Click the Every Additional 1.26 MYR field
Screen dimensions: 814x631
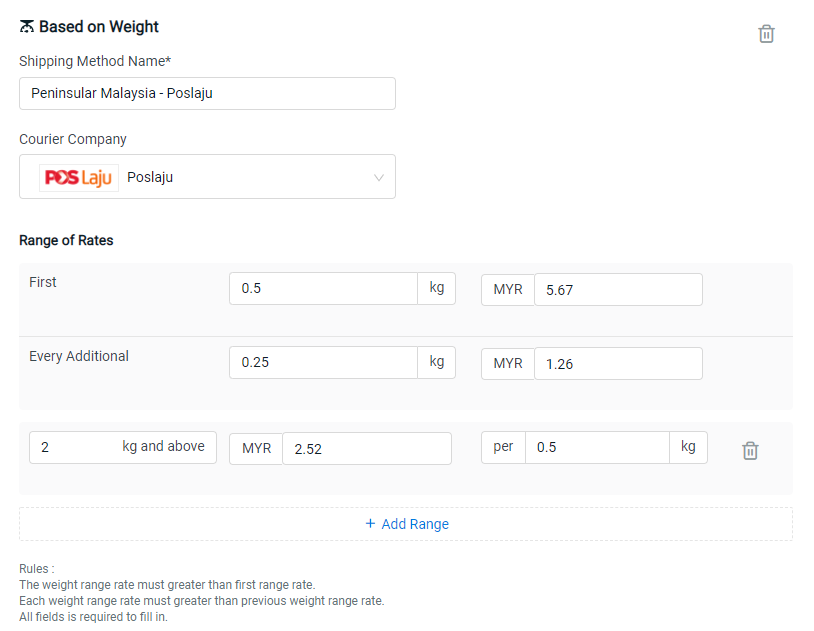[x=618, y=364]
